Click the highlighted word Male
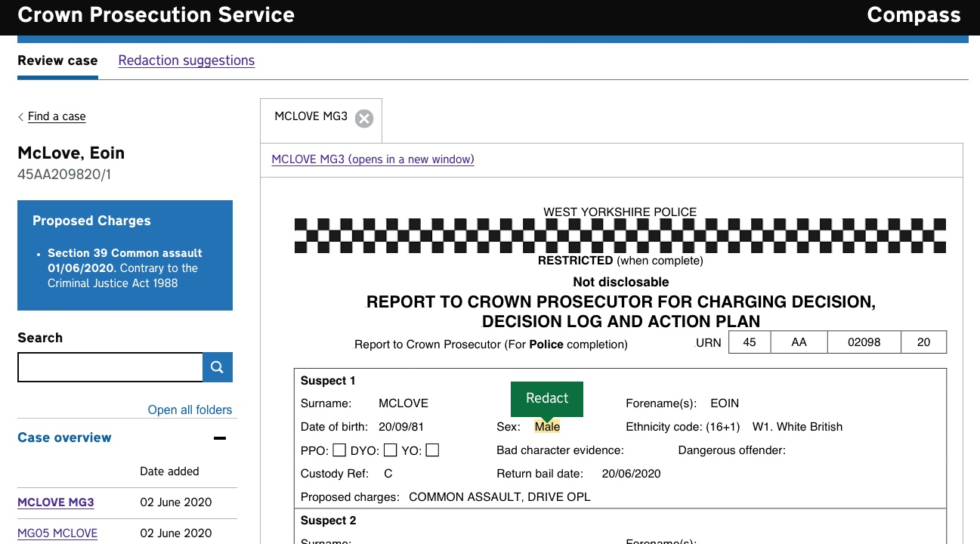This screenshot has width=980, height=544. 547,427
